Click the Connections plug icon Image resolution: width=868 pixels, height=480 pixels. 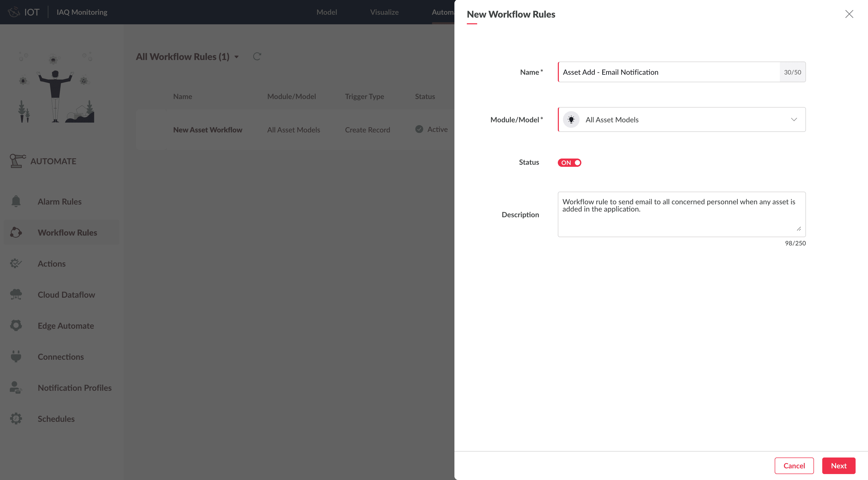click(x=16, y=356)
